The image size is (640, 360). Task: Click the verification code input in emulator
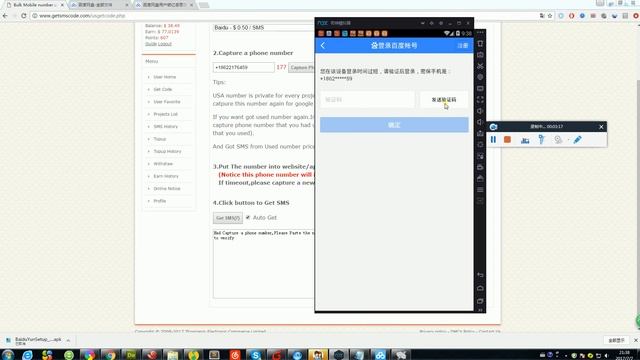click(367, 100)
